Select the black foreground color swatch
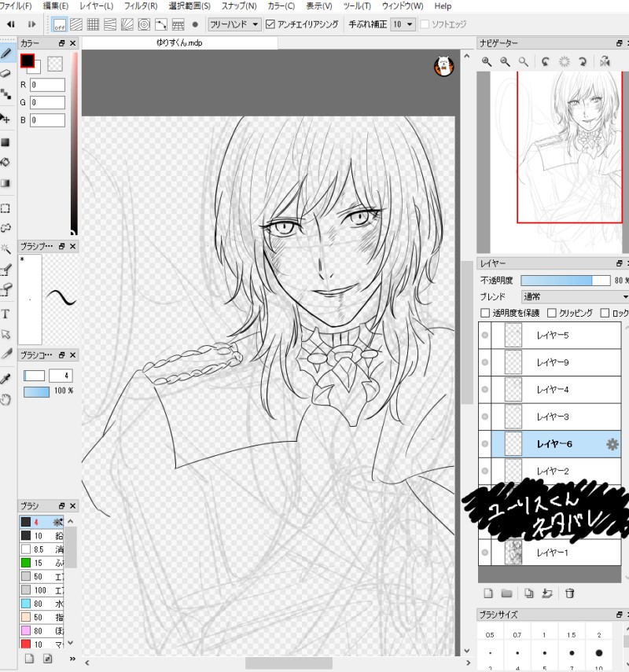The width and height of the screenshot is (629, 672). coord(27,61)
